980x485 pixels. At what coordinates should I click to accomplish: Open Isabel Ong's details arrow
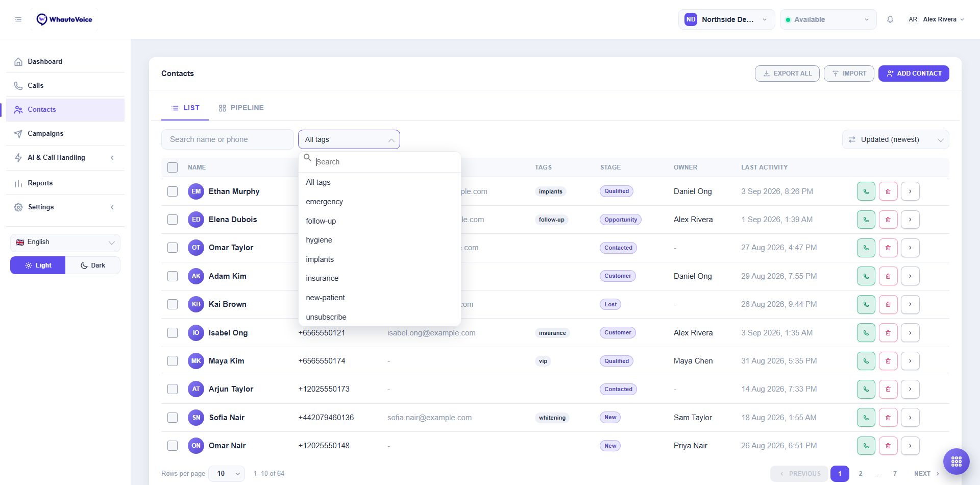[910, 333]
